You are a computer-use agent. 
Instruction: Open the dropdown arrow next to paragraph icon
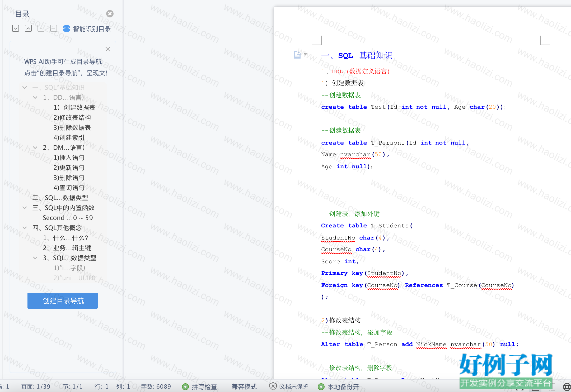305,54
